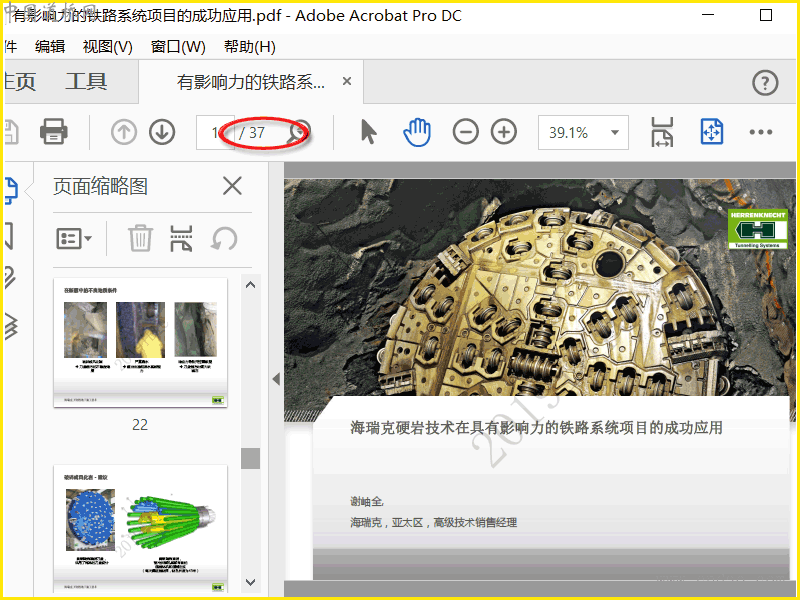This screenshot has height=600, width=800.
Task: Open page thumbnails sidebar icon
Action: (x=11, y=191)
